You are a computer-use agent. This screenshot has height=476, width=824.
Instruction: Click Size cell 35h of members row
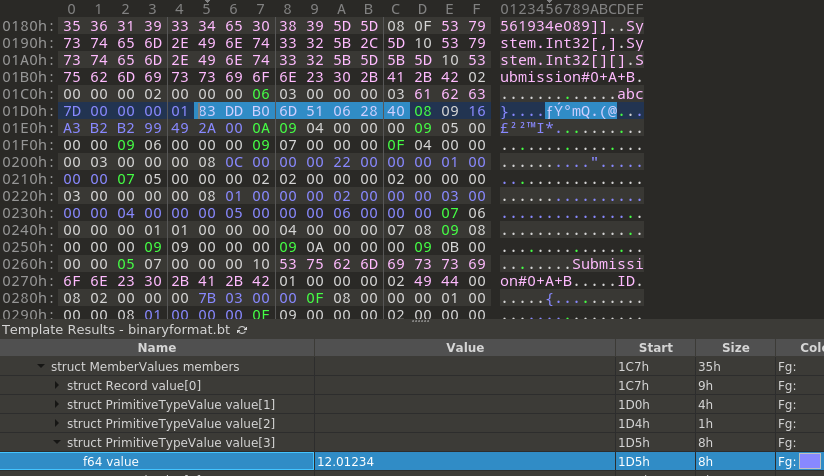pyautogui.click(x=735, y=366)
